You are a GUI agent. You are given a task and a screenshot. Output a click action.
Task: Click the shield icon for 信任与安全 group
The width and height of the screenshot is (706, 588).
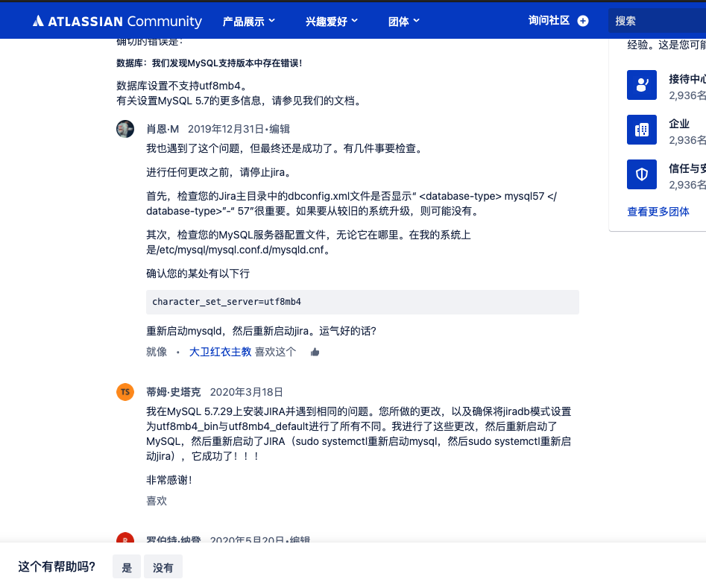(x=642, y=174)
